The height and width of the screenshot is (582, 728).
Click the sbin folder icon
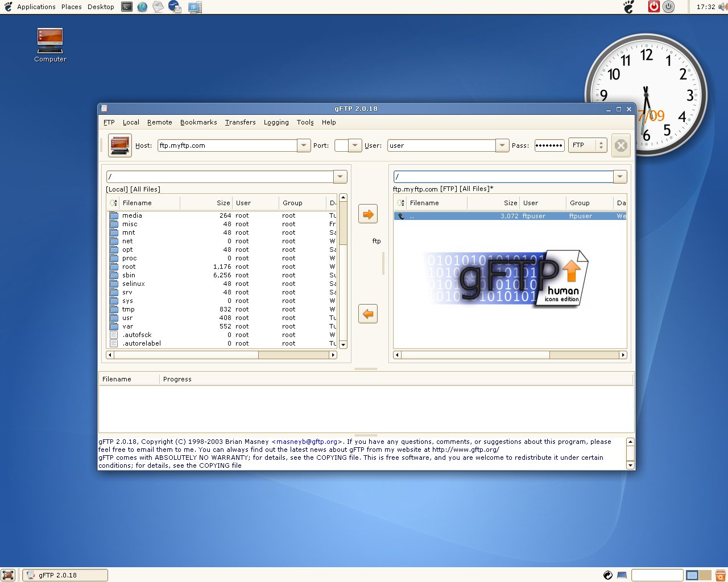[114, 275]
